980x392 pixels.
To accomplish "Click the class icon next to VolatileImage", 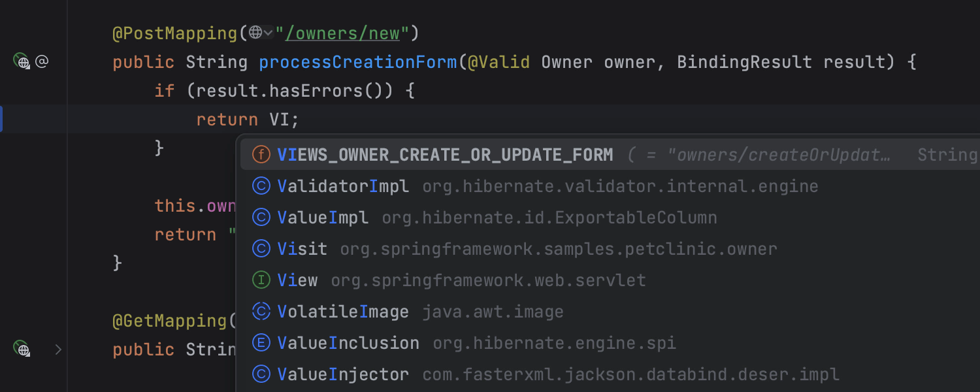I will [x=261, y=312].
